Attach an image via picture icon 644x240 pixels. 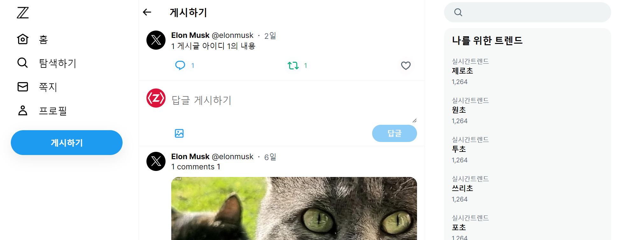click(x=179, y=133)
